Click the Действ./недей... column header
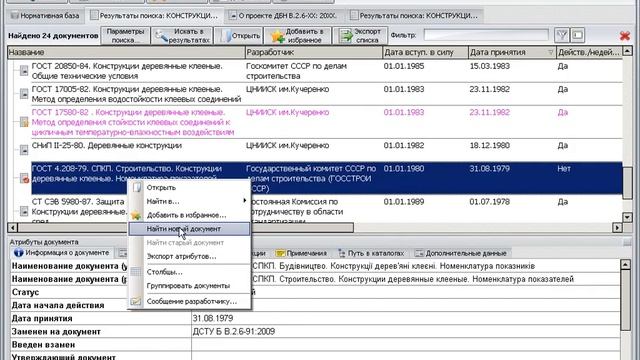The image size is (640, 360). pos(589,52)
